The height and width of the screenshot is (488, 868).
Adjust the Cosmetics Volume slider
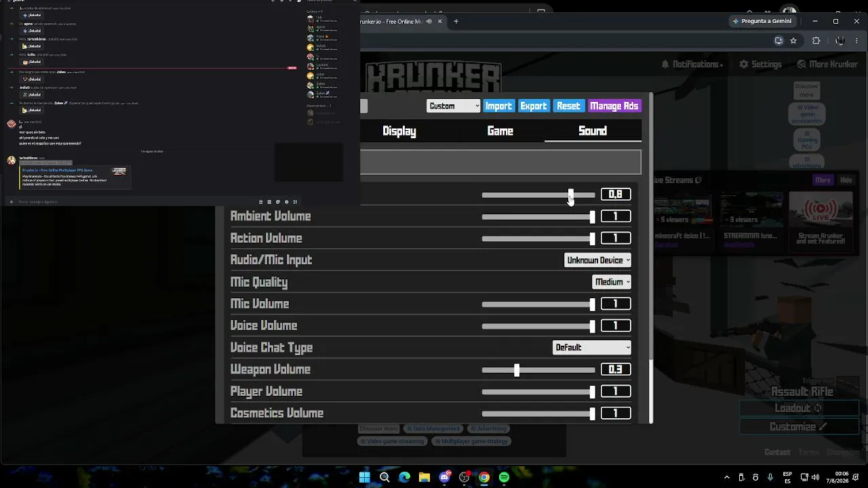(538, 413)
